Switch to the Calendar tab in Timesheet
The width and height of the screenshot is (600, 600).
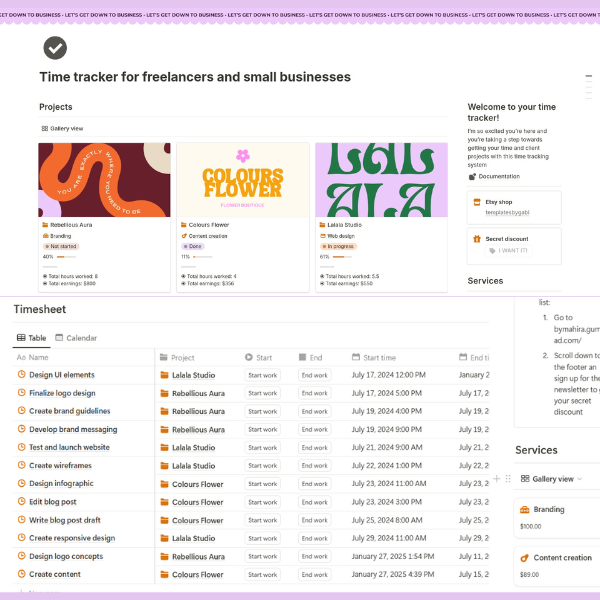pos(76,338)
